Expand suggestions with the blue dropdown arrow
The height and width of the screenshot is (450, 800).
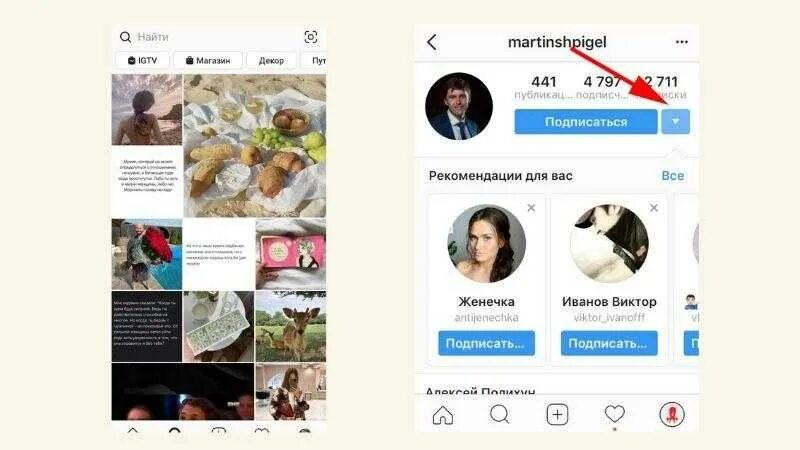(676, 122)
